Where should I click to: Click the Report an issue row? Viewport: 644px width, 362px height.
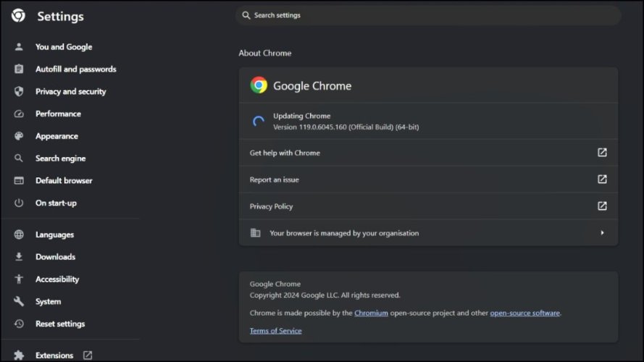(x=428, y=180)
